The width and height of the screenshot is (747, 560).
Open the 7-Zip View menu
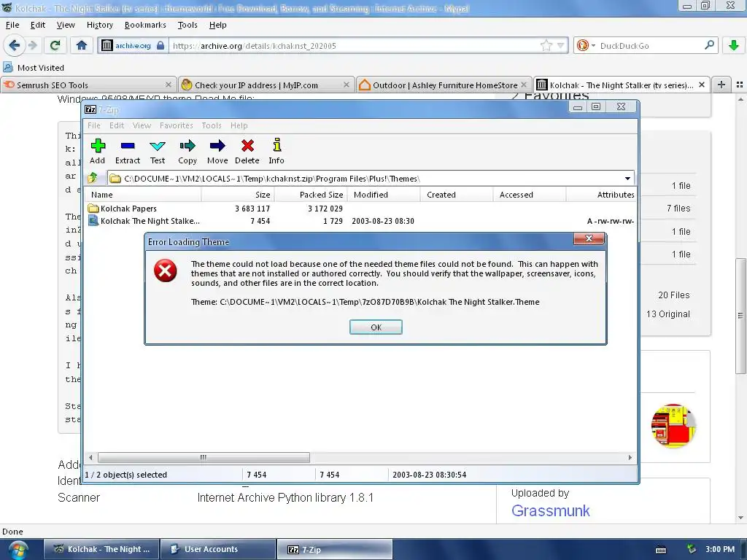pyautogui.click(x=142, y=125)
